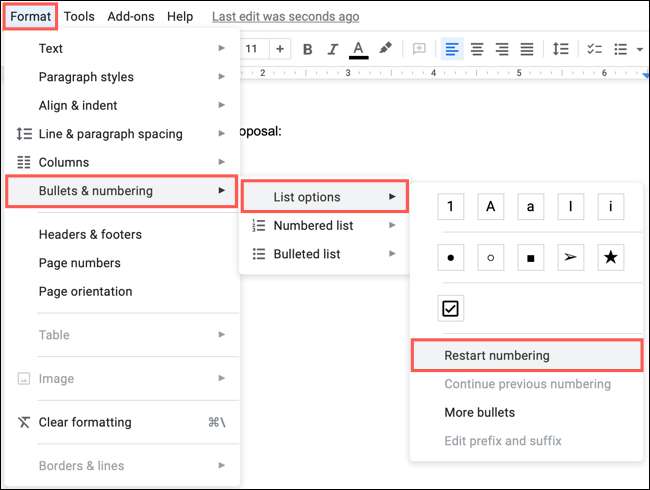This screenshot has width=650, height=490.
Task: Open the text color picker
Action: coord(359,49)
